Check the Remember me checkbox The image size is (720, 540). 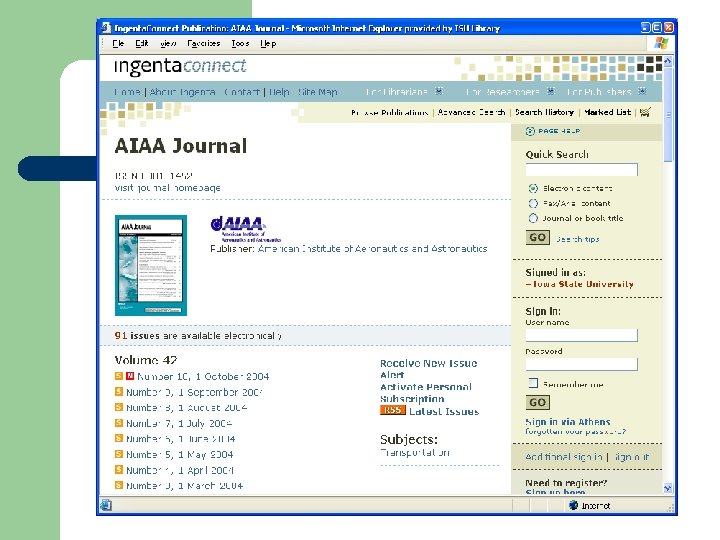[533, 383]
